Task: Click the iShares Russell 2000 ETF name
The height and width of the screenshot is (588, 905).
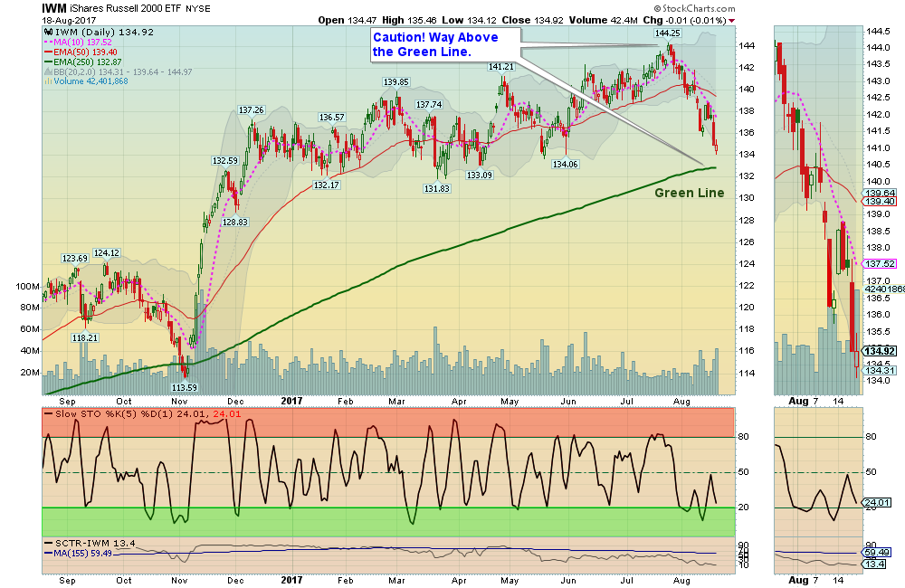Action: click(x=126, y=9)
